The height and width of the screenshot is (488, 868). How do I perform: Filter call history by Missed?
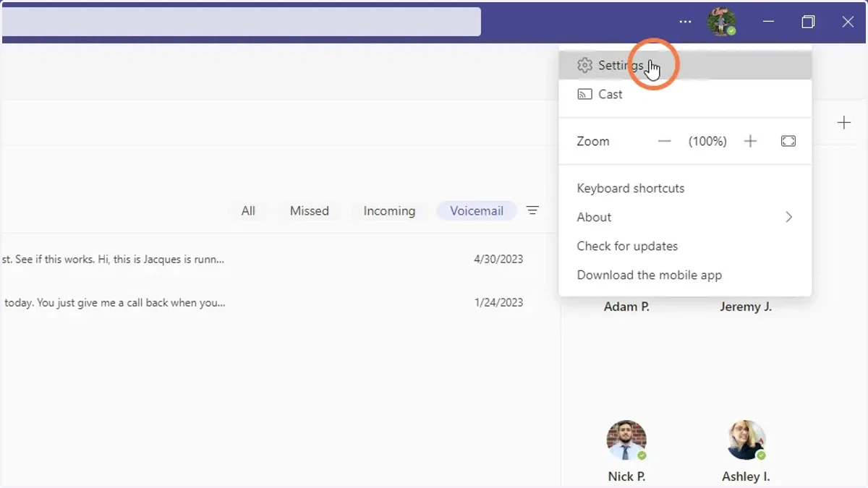(x=310, y=211)
